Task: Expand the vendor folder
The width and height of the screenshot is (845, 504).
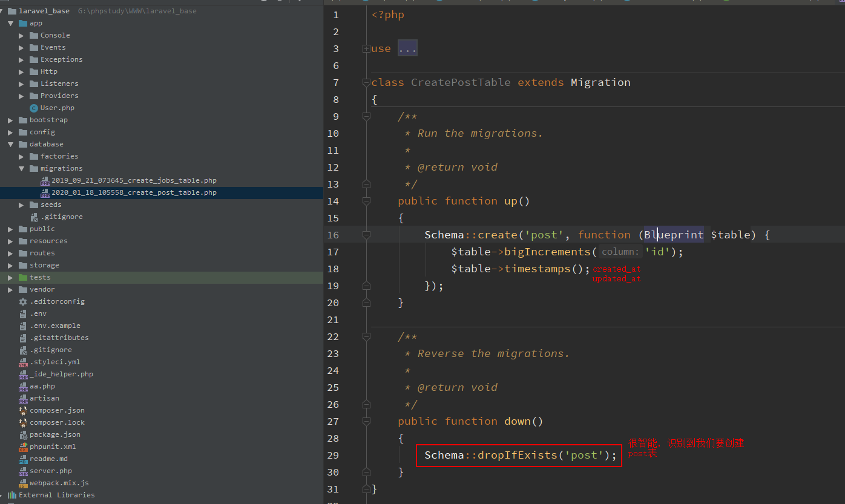Action: [x=10, y=290]
